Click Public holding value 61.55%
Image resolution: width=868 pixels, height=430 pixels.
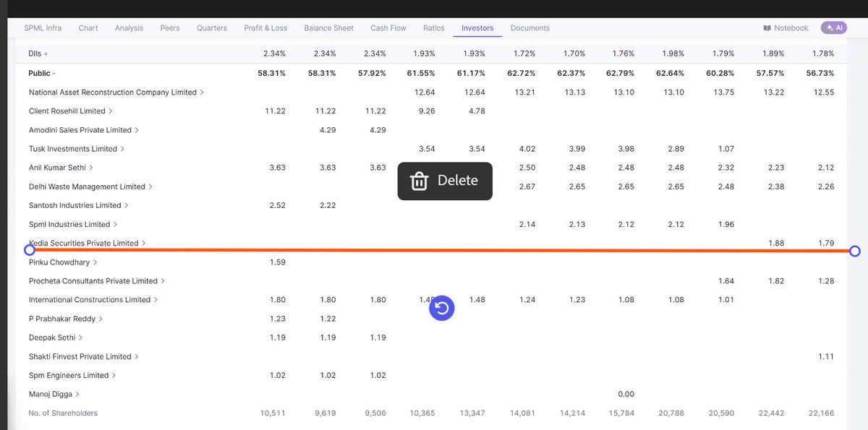[x=422, y=74]
